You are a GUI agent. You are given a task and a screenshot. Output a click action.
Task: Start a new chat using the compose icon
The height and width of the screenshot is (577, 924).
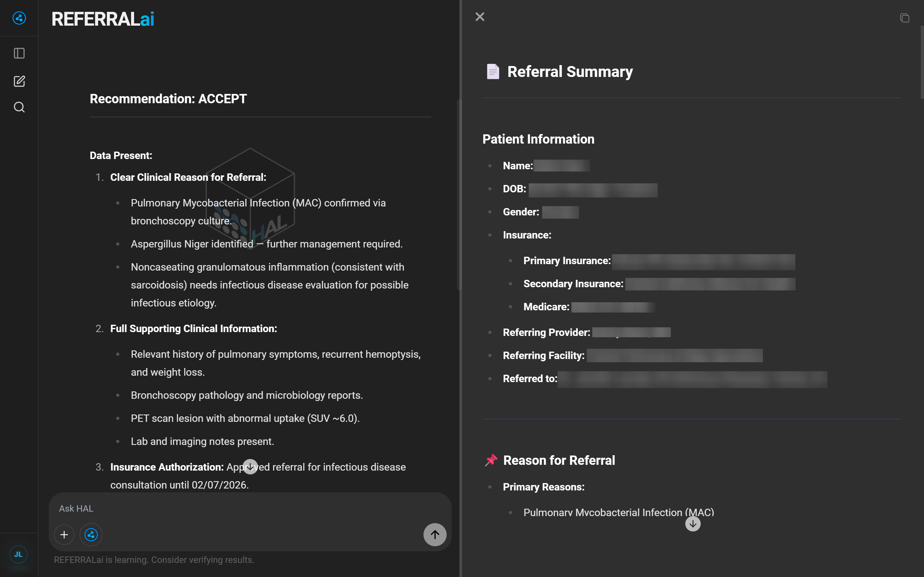[19, 81]
